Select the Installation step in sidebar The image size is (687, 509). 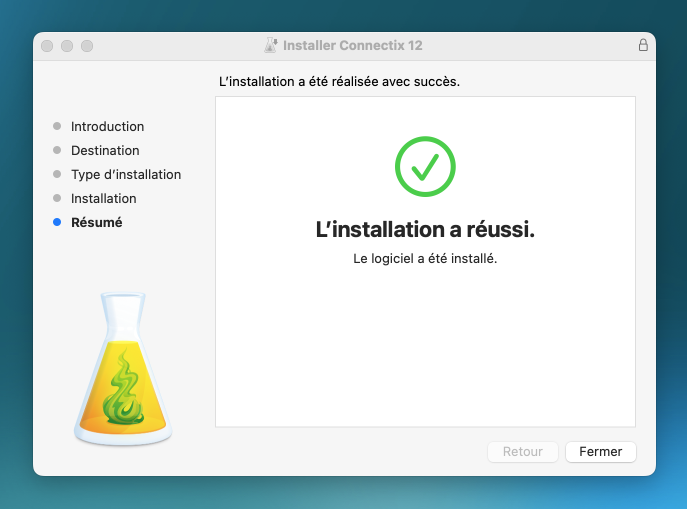pos(104,199)
